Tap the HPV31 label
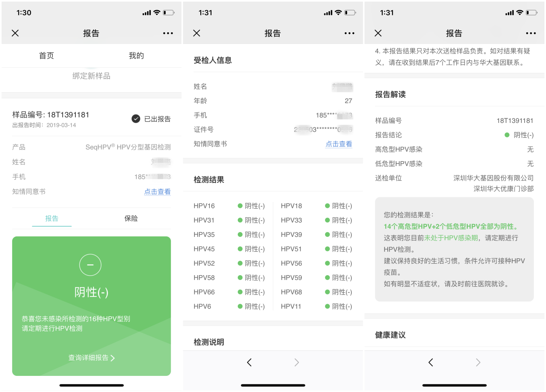Screen dimensions: 546x392 point(204,220)
